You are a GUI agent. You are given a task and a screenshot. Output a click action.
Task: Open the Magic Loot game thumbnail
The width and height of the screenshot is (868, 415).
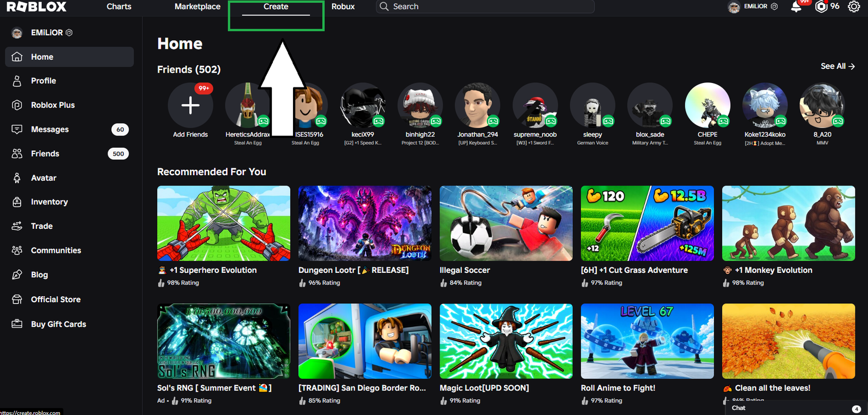(506, 341)
